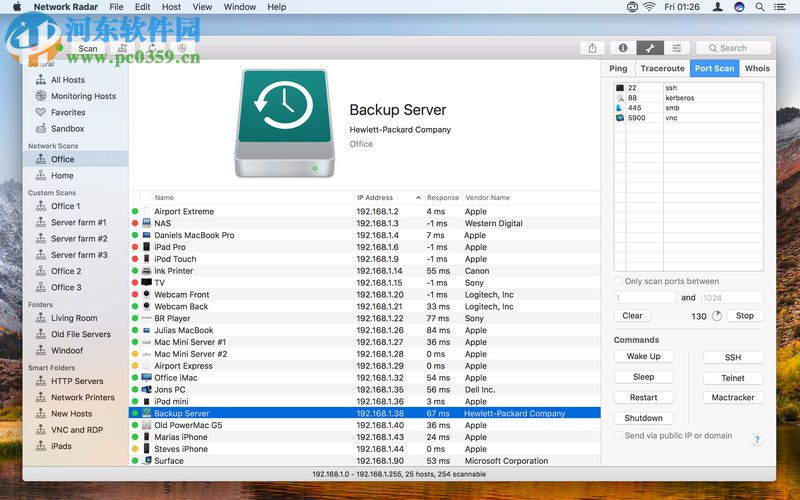This screenshot has height=500, width=800.
Task: Click the Jons PC Windows icon
Action: (146, 389)
